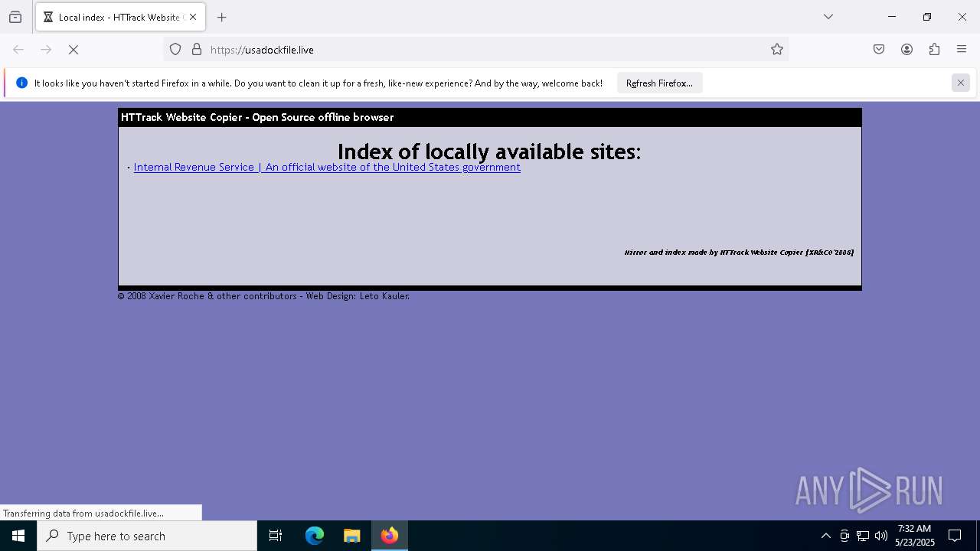Stop loading the current page
The height and width of the screenshot is (551, 980).
73,50
